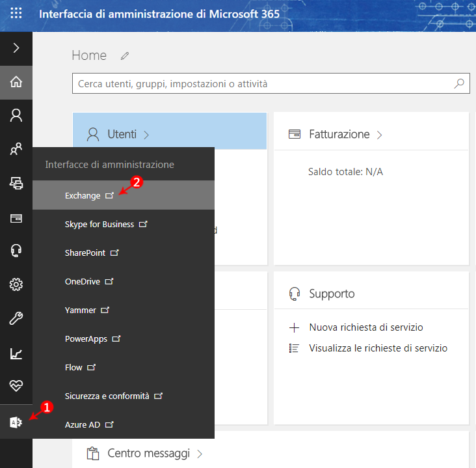476x468 pixels.
Task: Create Nuova richiesta di servizio
Action: coord(366,327)
